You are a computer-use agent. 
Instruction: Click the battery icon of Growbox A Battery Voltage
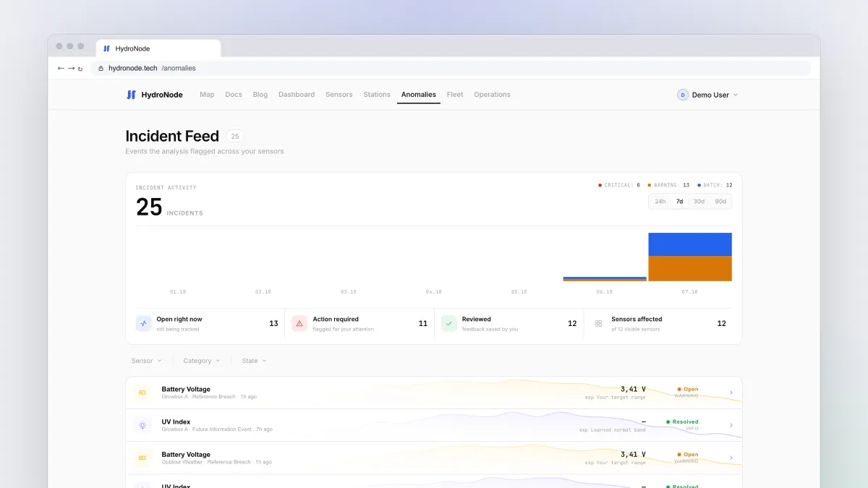(142, 393)
